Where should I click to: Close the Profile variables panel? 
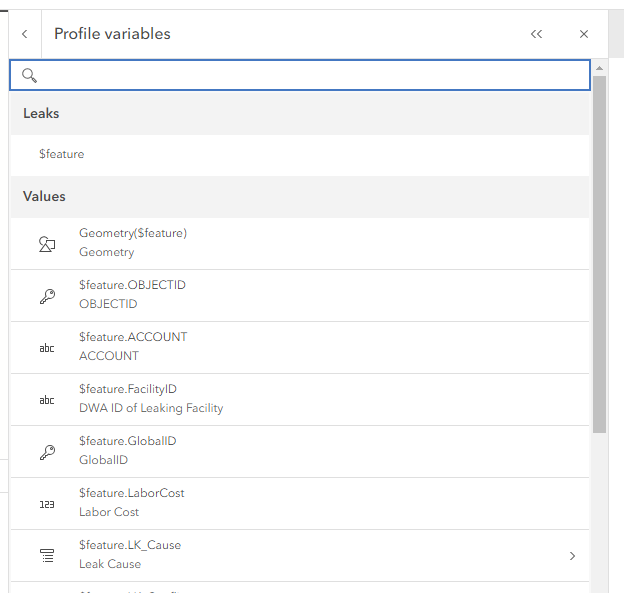pos(584,34)
